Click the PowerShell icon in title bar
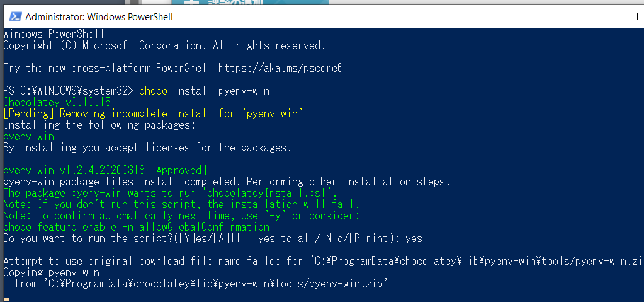Screen dimensions: 644x302 16,16
